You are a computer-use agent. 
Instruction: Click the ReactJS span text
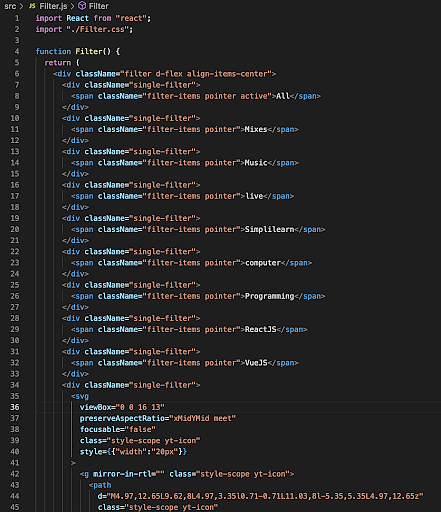tap(261, 329)
